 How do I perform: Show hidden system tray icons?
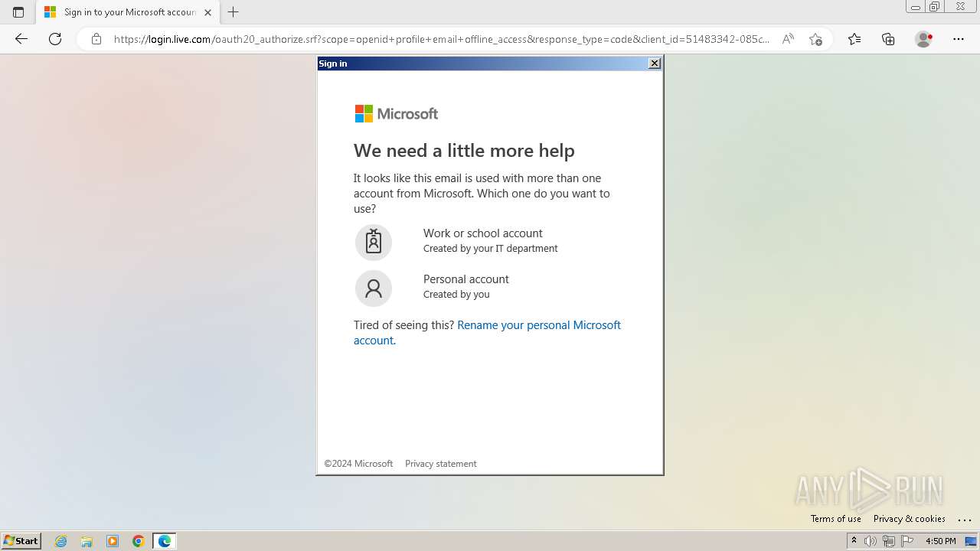pos(854,541)
